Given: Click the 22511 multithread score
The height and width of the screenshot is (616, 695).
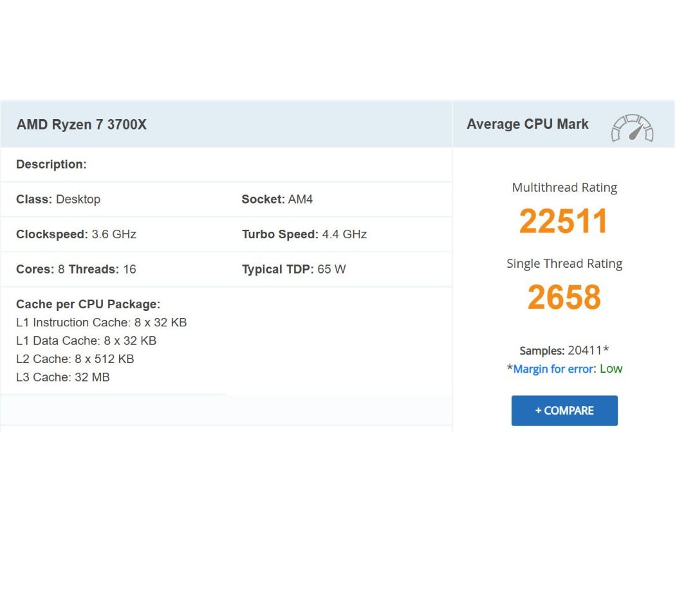Looking at the screenshot, I should pyautogui.click(x=563, y=221).
